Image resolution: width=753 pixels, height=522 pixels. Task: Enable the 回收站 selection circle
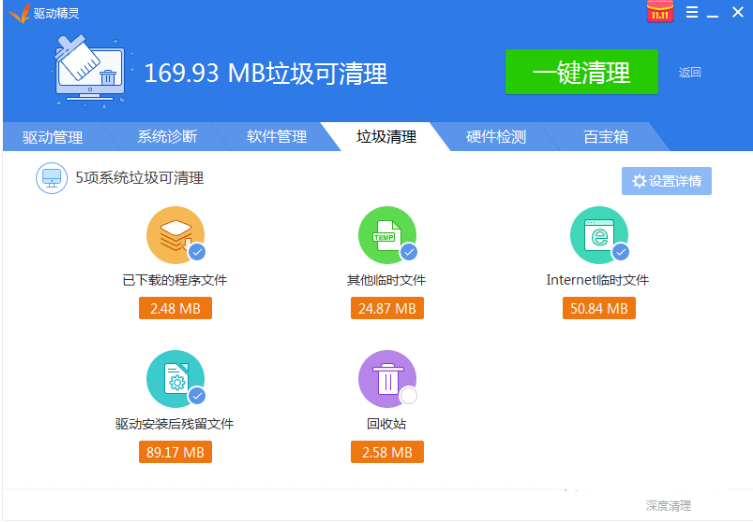(409, 396)
